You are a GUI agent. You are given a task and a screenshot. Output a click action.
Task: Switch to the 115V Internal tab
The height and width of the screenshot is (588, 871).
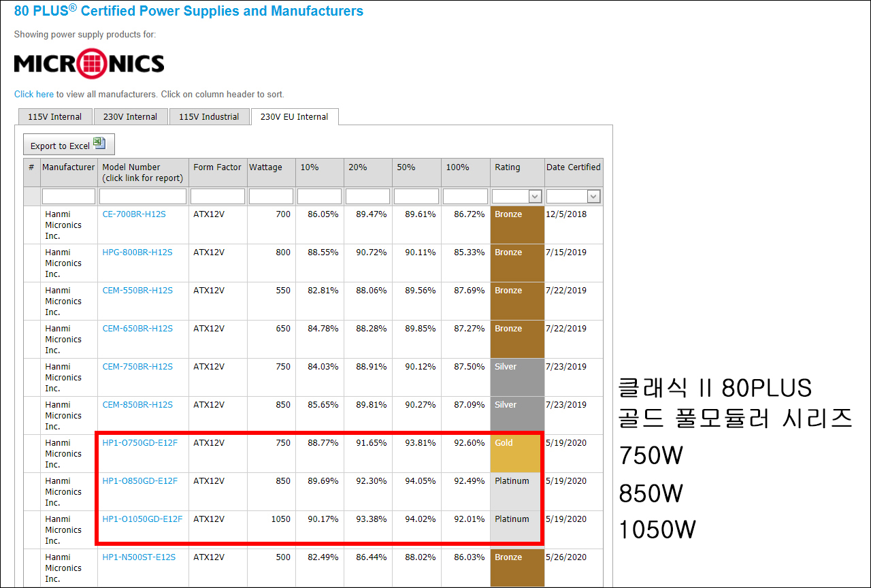pos(54,117)
